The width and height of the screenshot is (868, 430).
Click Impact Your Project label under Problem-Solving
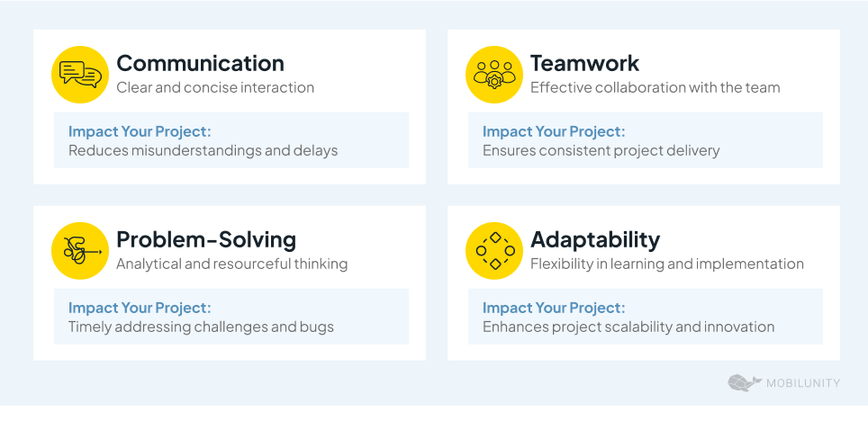pyautogui.click(x=140, y=309)
